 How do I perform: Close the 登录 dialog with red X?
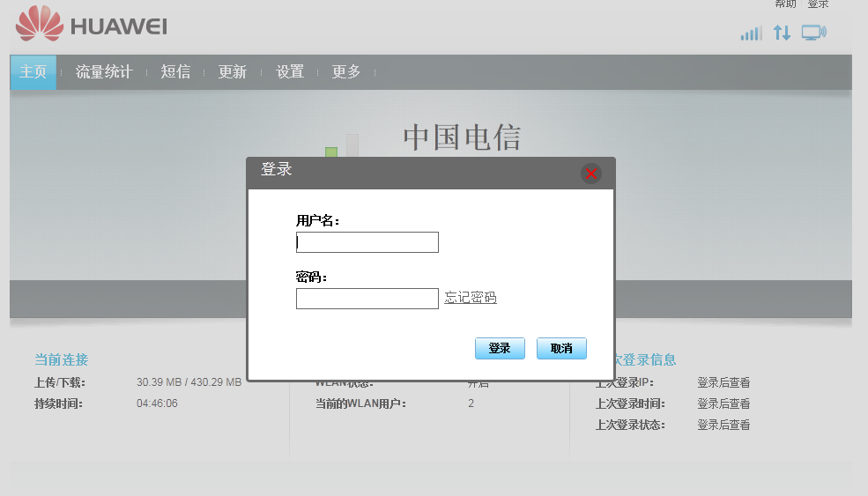(591, 174)
